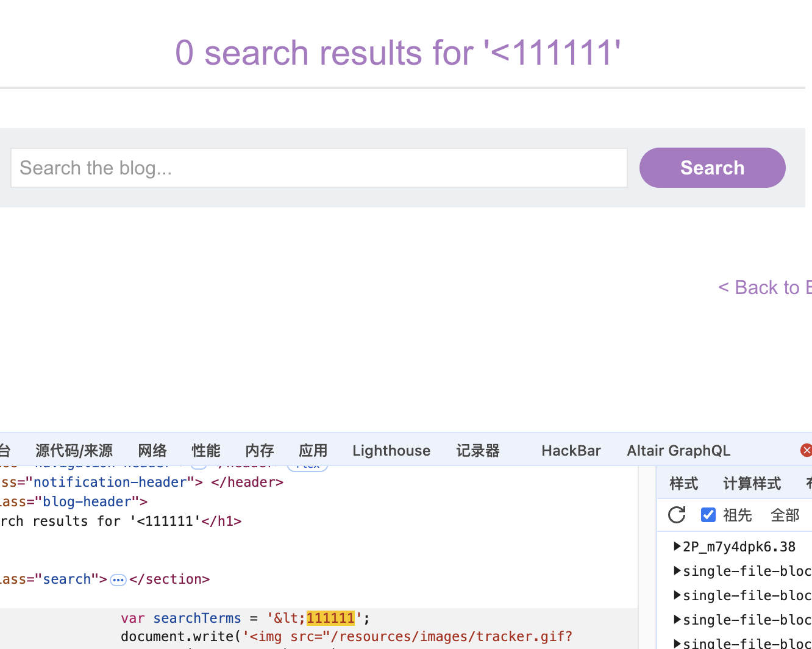Click the refresh icon in the styles pane
Image resolution: width=812 pixels, height=649 pixels.
(677, 515)
